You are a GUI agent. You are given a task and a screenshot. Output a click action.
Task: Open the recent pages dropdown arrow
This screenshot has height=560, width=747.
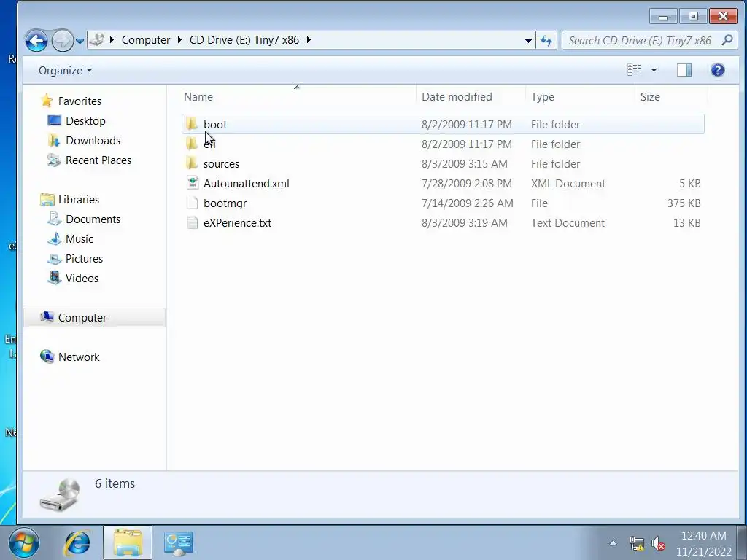[x=80, y=41]
